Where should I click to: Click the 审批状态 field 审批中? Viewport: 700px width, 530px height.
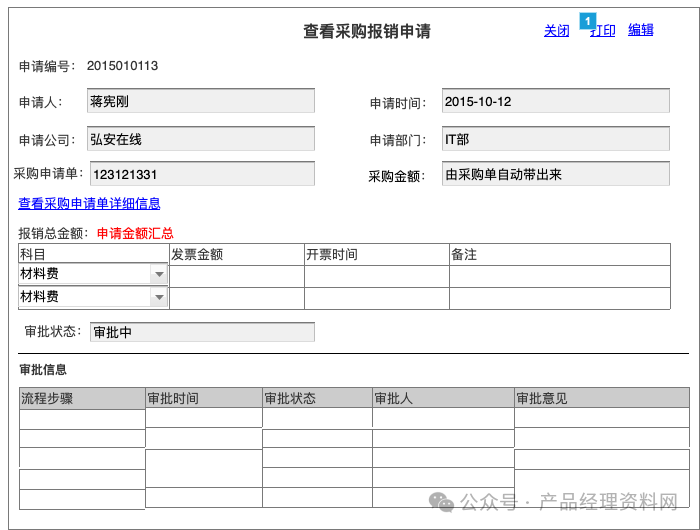[x=202, y=332]
